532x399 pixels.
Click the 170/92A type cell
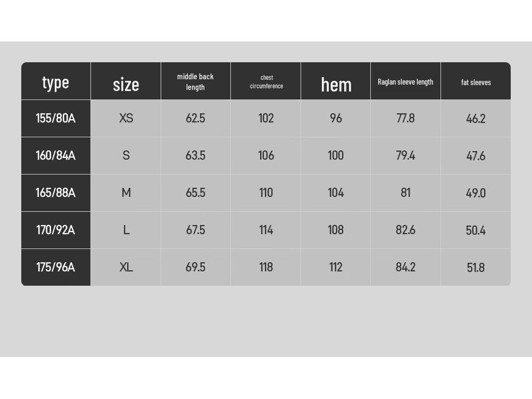[56, 230]
